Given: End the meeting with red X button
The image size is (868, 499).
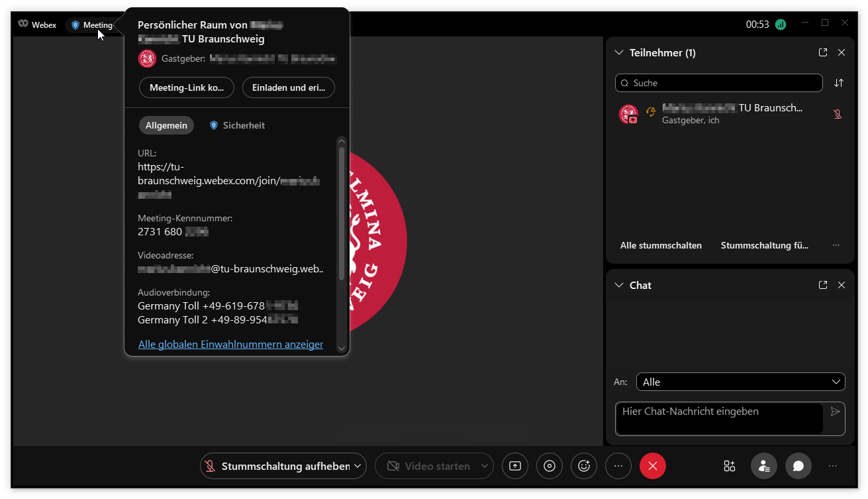Looking at the screenshot, I should pyautogui.click(x=653, y=466).
